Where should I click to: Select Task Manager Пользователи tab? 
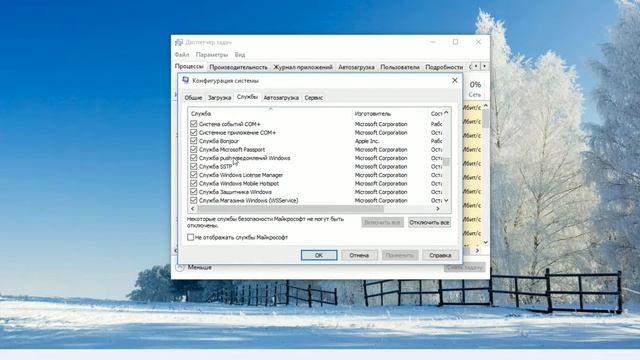400,67
